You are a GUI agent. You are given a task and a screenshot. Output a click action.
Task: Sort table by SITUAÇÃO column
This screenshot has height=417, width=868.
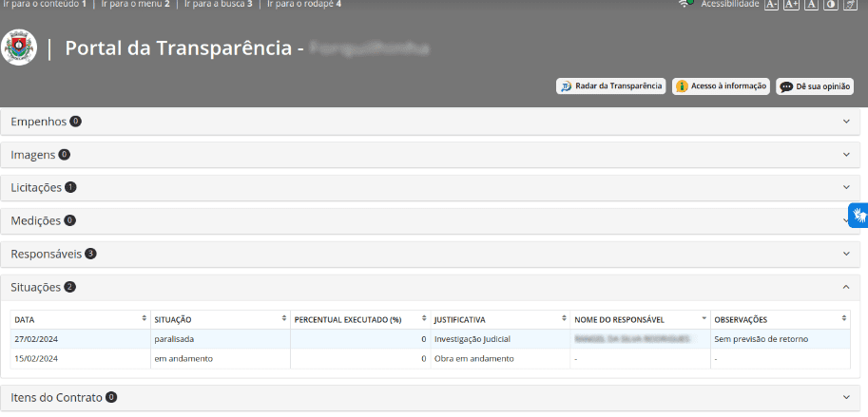(221, 320)
